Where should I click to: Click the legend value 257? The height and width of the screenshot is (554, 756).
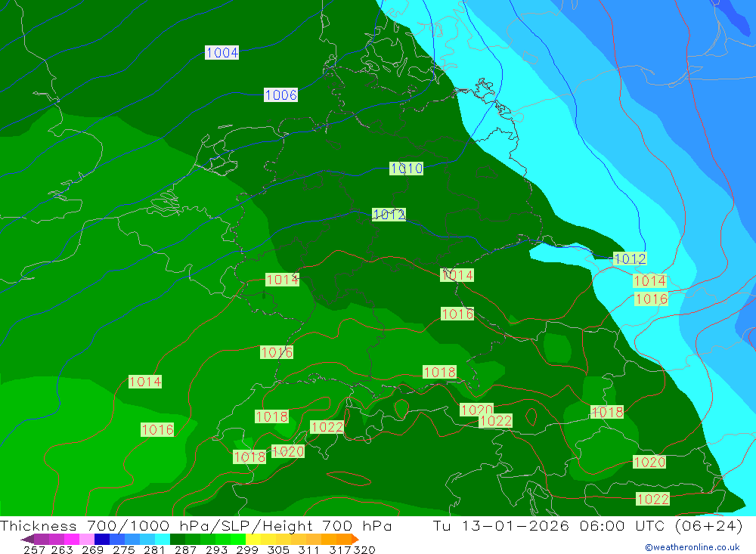[x=34, y=550]
